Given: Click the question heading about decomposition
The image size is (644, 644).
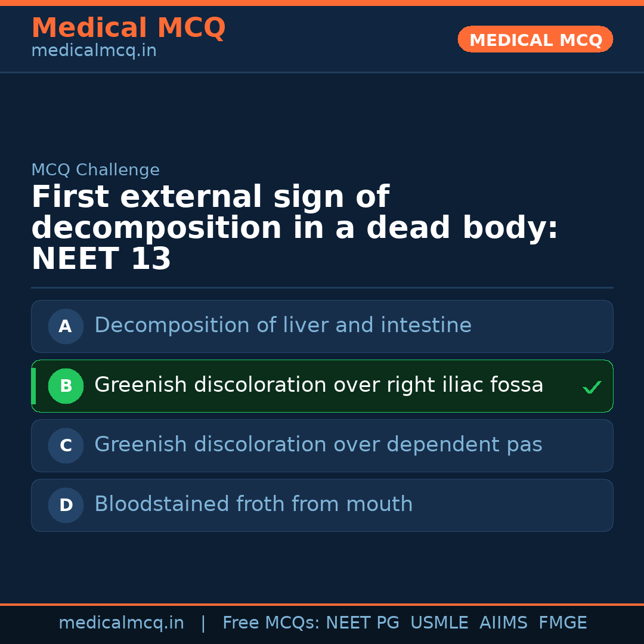Looking at the screenshot, I should [x=295, y=228].
